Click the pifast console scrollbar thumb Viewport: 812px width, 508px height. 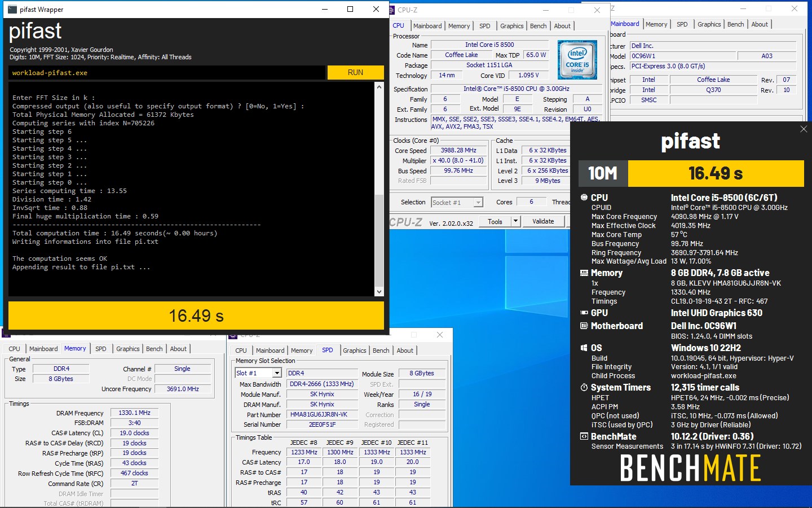pyautogui.click(x=379, y=240)
